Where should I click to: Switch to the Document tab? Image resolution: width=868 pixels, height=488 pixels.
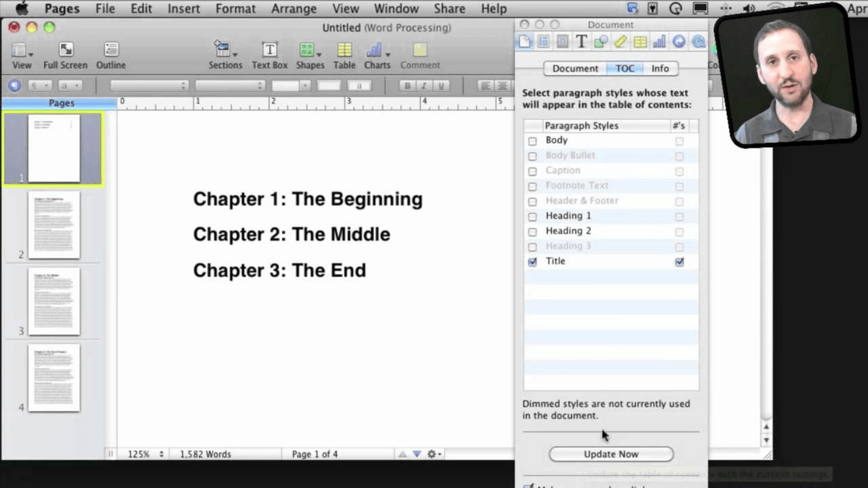pyautogui.click(x=575, y=69)
